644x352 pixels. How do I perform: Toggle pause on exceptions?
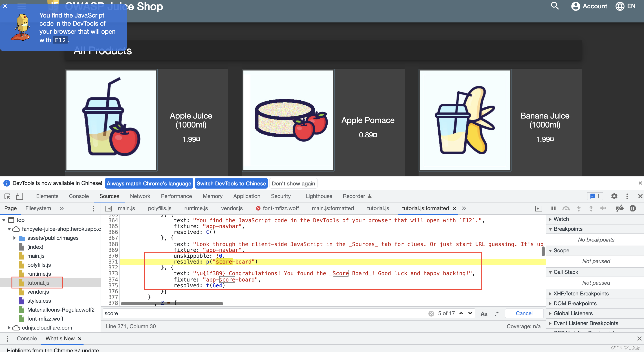coord(633,208)
